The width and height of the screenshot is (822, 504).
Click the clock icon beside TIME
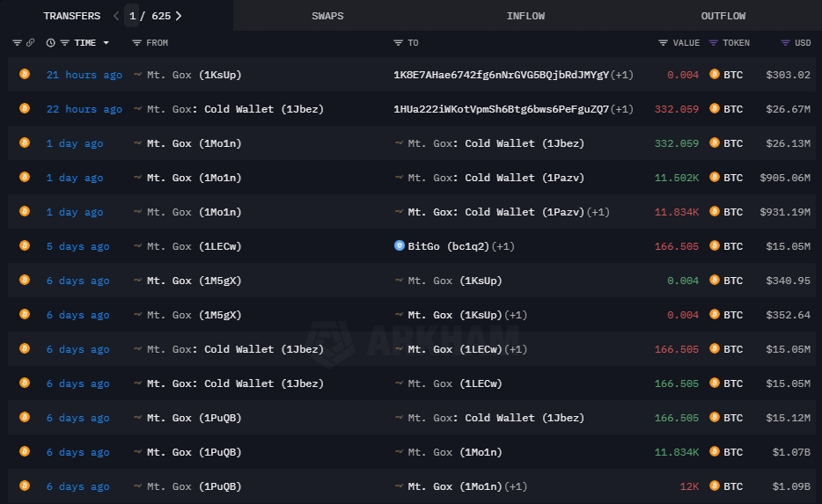pos(50,42)
